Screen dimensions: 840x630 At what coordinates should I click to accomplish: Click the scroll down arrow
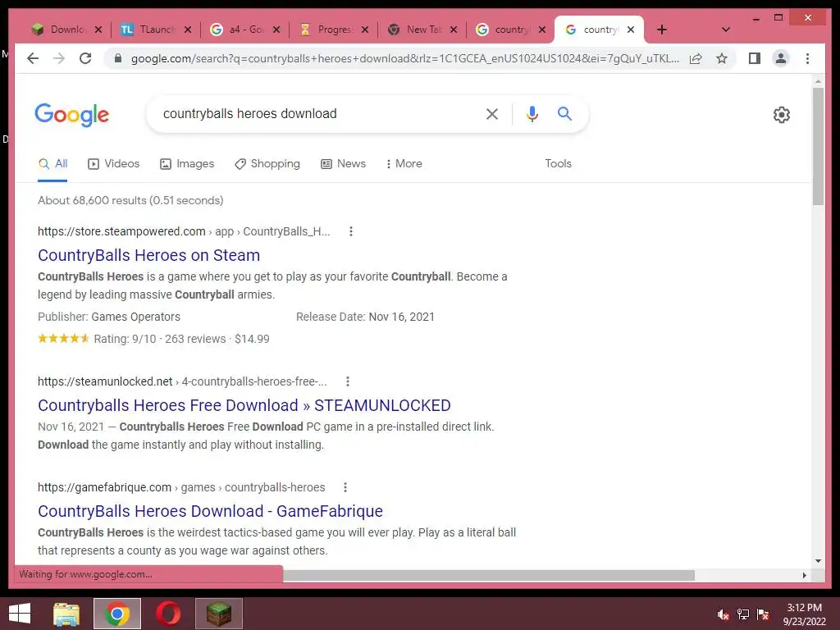coord(818,561)
